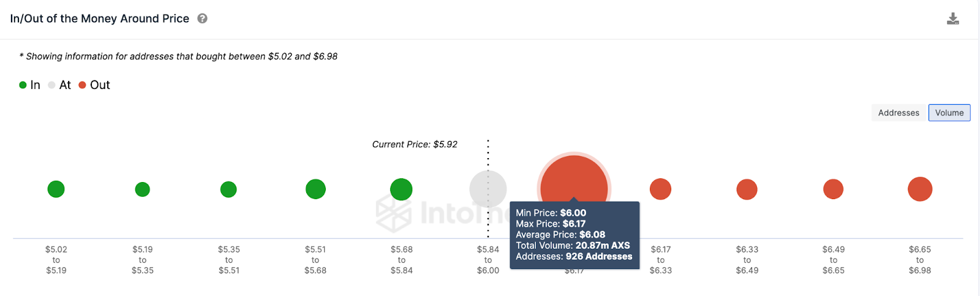
Task: Open the help question mark icon
Action: tap(202, 18)
